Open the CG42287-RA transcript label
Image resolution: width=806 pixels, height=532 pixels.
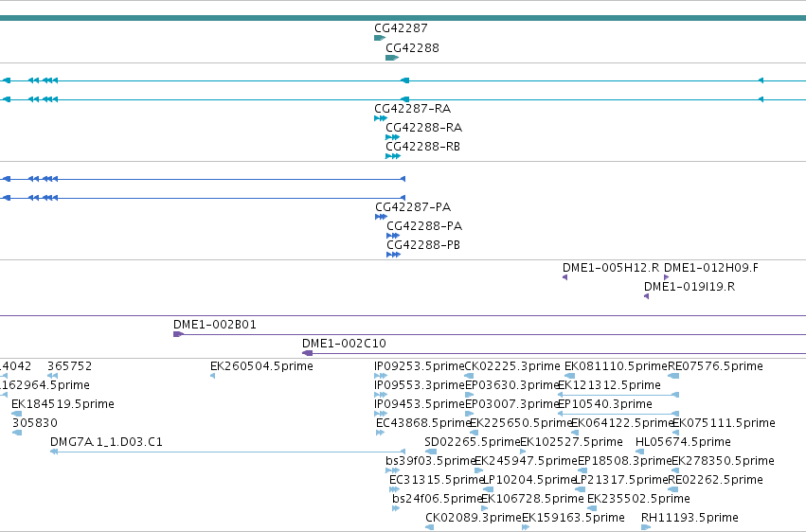[413, 108]
